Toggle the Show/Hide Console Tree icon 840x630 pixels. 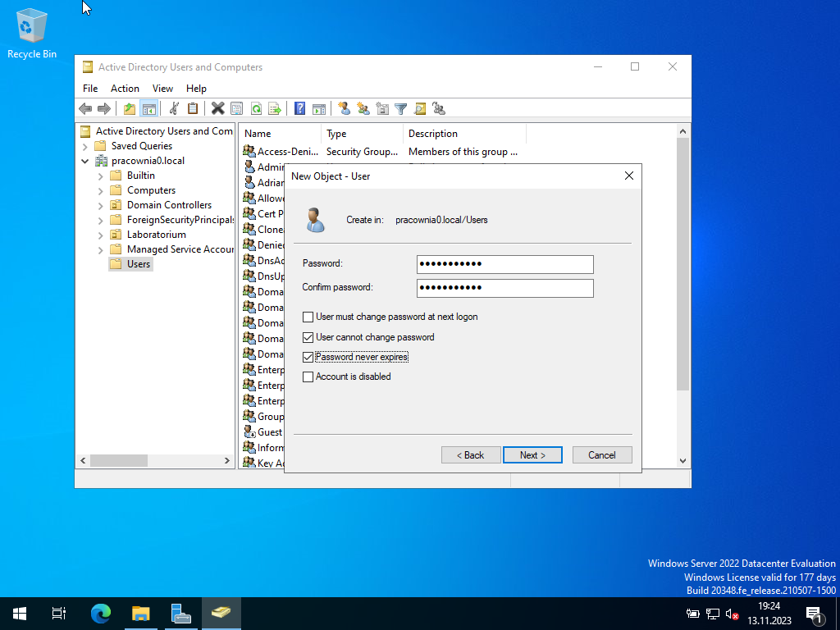[x=149, y=109]
